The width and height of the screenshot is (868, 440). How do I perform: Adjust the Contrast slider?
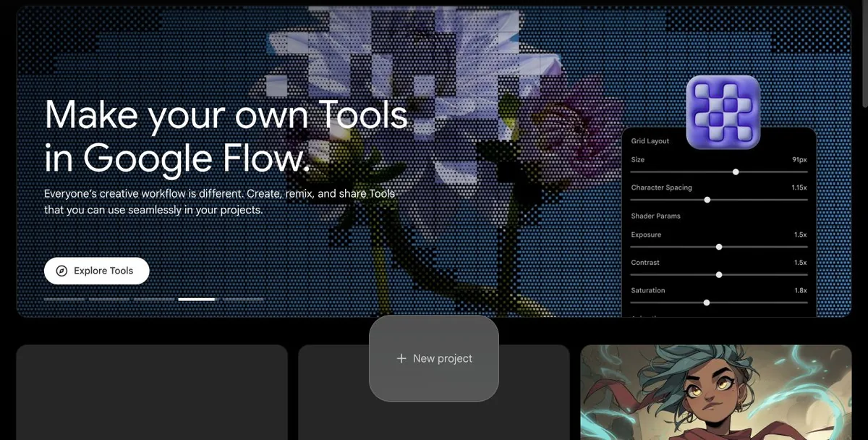pyautogui.click(x=719, y=275)
